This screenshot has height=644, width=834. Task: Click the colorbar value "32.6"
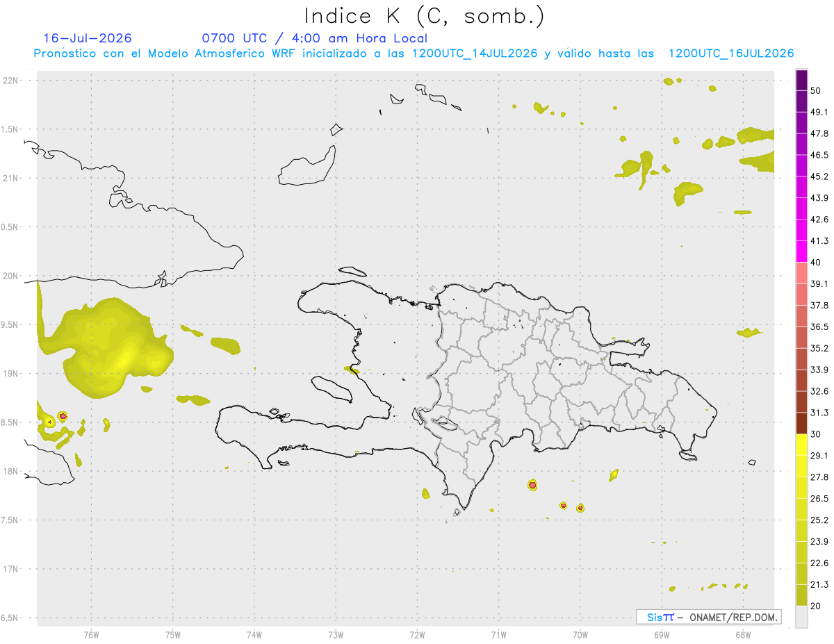click(x=820, y=391)
